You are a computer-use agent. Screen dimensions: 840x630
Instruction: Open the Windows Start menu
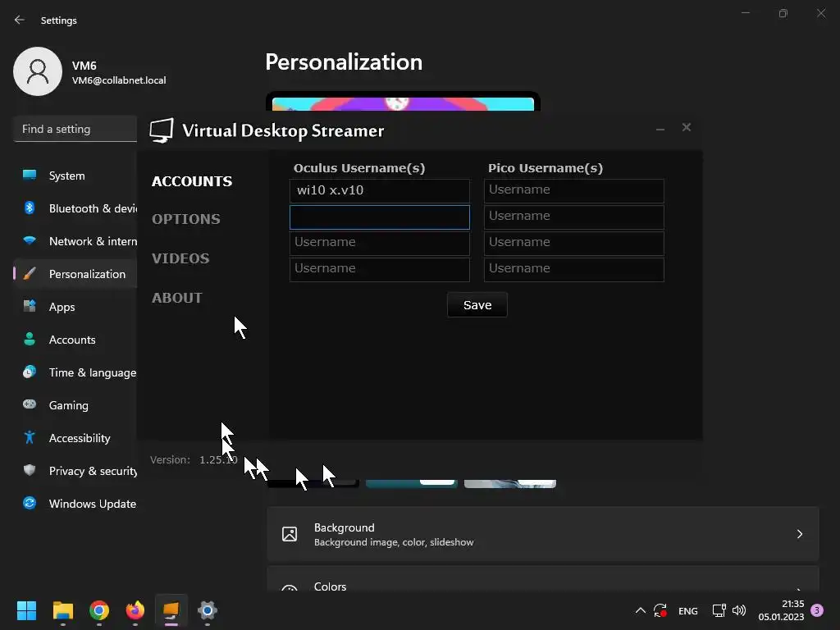point(26,610)
